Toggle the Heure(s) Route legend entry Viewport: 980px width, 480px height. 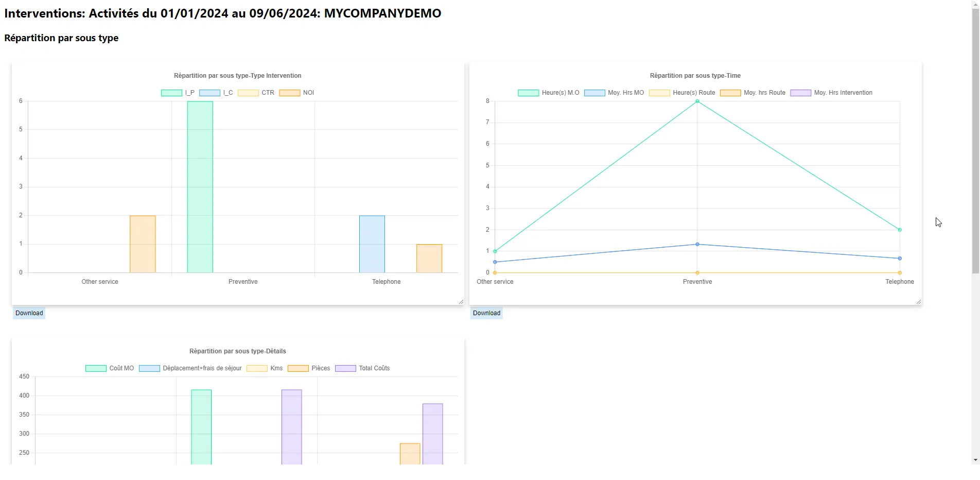tap(682, 93)
